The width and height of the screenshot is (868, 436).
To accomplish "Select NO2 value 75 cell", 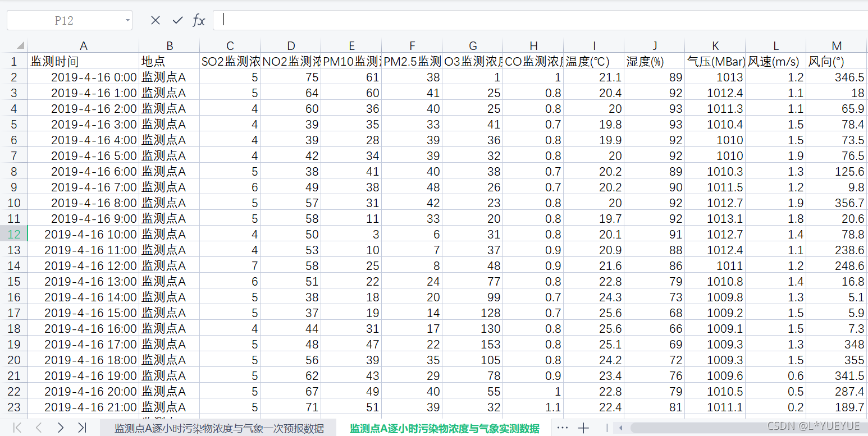I will (x=291, y=77).
